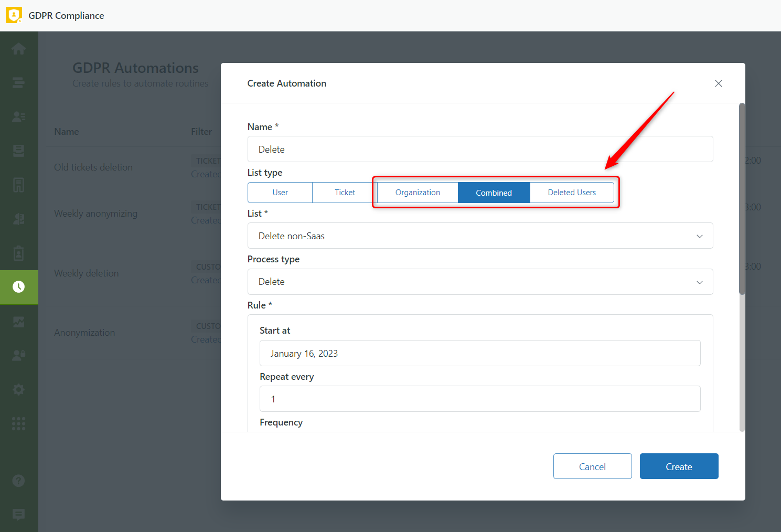This screenshot has width=781, height=532.
Task: Open the chat feedback icon in the sidebar
Action: [x=19, y=514]
